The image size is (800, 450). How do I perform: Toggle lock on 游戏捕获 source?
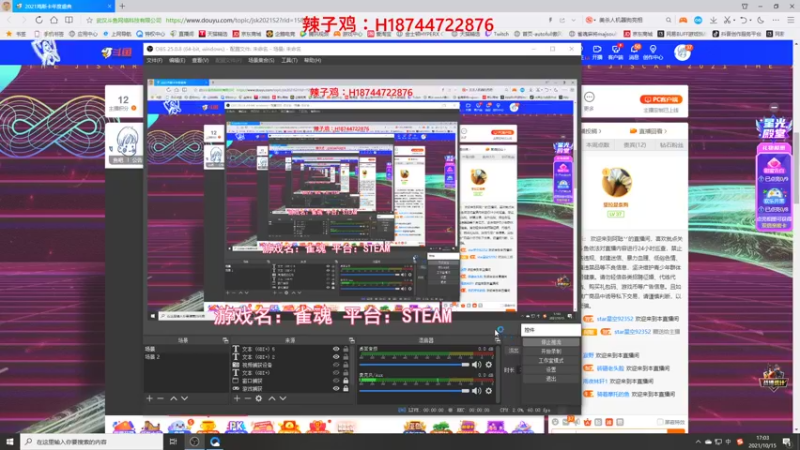pyautogui.click(x=346, y=388)
